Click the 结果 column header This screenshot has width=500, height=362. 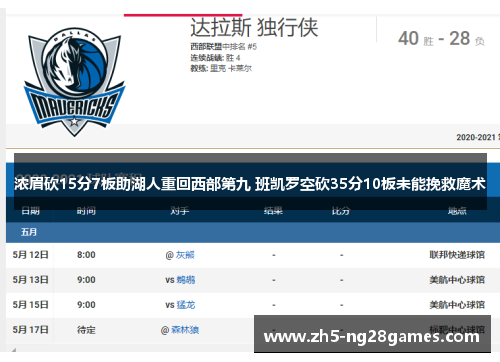[x=273, y=211]
